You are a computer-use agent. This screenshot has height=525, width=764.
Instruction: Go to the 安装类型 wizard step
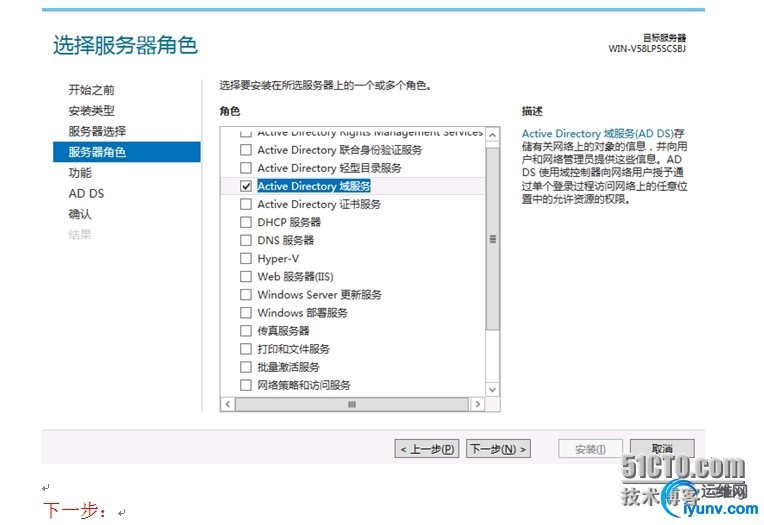click(x=92, y=111)
